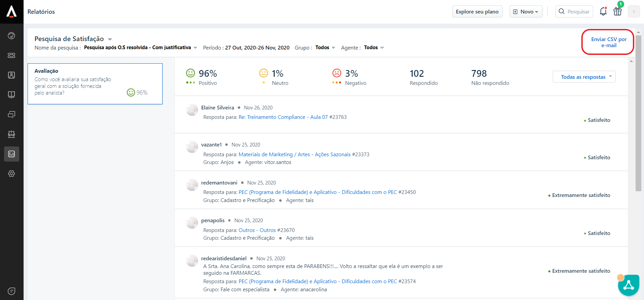This screenshot has height=300, width=644.
Task: Click Enviar CSV por e-mail
Action: [x=609, y=42]
